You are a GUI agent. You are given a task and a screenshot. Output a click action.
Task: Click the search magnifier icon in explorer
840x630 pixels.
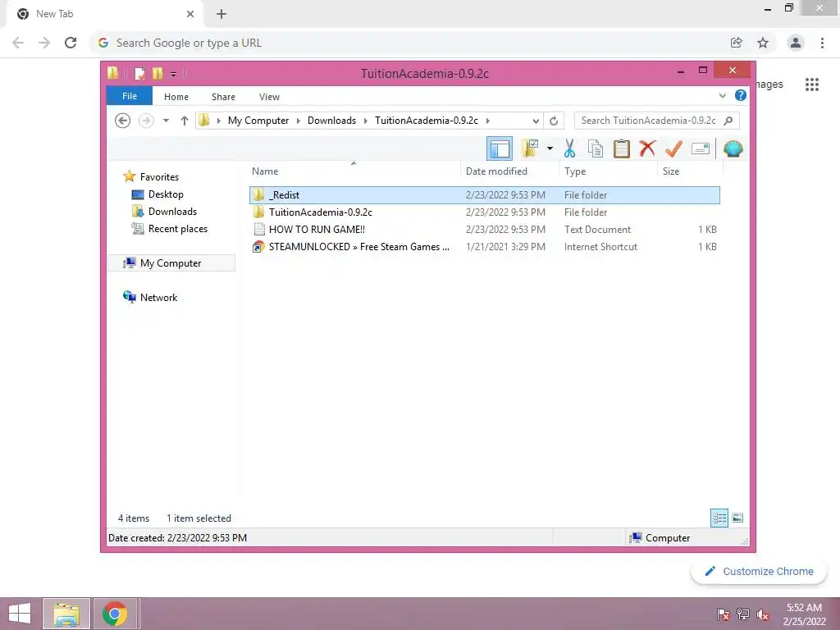point(728,121)
